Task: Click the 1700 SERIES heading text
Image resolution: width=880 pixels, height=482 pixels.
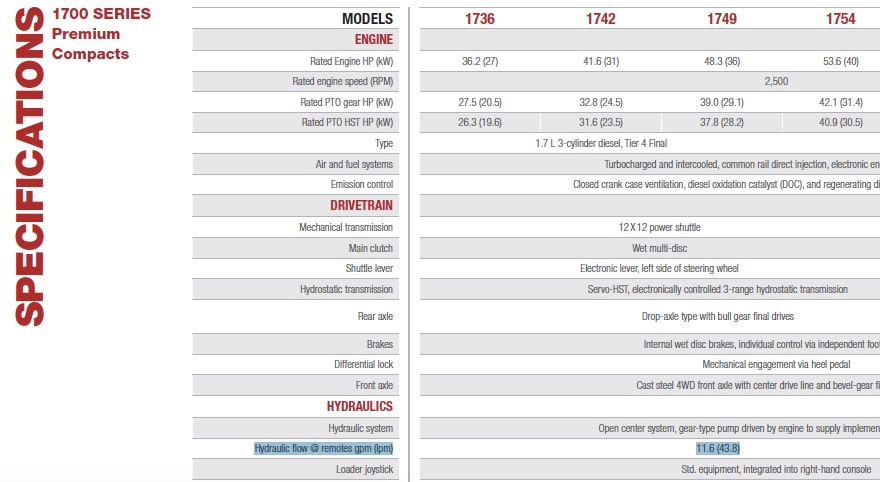Action: tap(101, 14)
